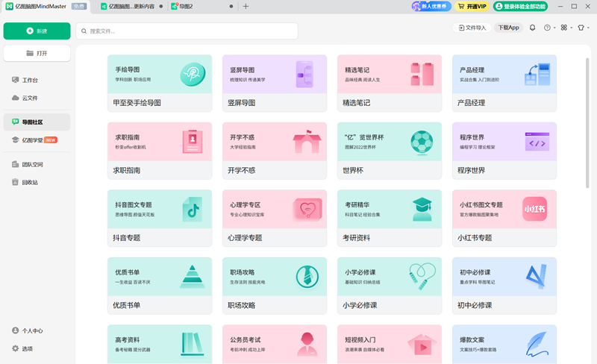
Task: Expand the four-squares apps dropdown
Action: [x=565, y=28]
